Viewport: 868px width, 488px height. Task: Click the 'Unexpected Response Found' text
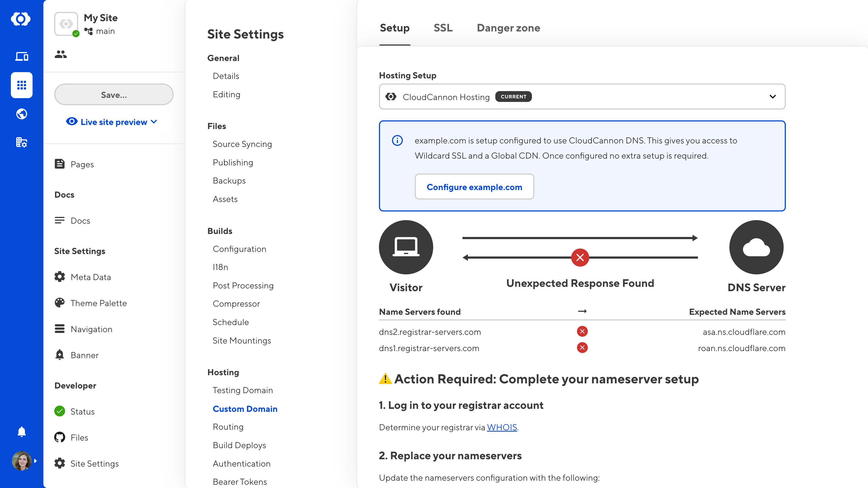pyautogui.click(x=580, y=283)
